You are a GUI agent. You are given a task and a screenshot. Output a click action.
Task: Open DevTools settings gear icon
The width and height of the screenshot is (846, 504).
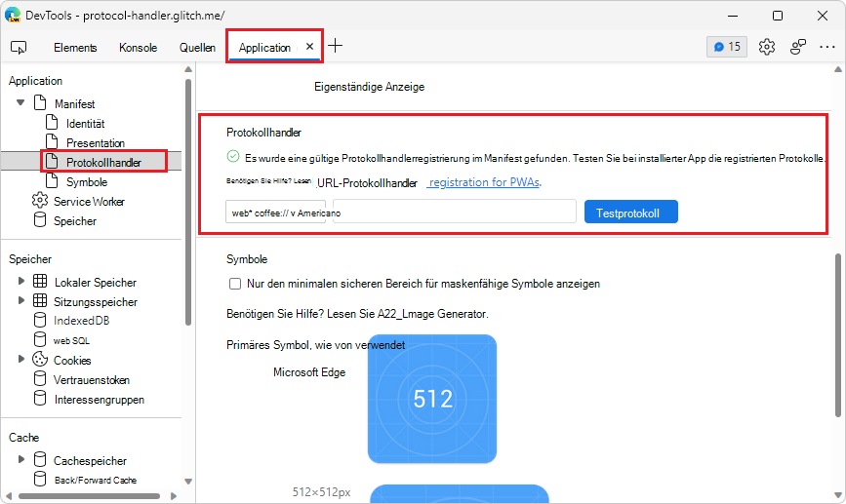[767, 47]
